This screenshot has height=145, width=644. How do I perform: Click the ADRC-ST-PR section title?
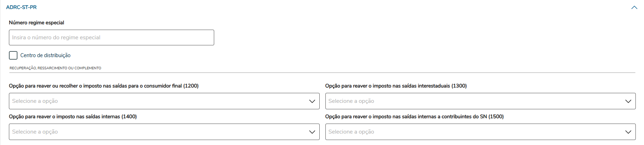point(21,7)
